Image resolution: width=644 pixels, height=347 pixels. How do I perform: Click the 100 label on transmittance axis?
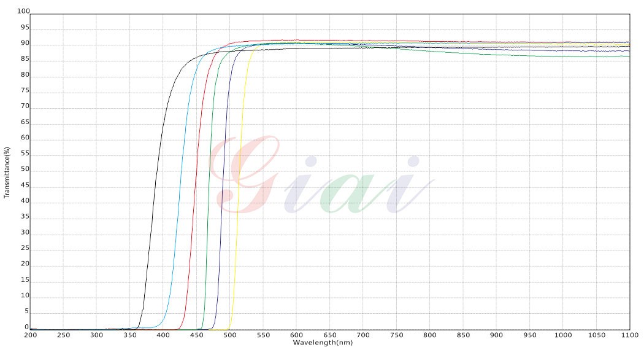coord(23,11)
